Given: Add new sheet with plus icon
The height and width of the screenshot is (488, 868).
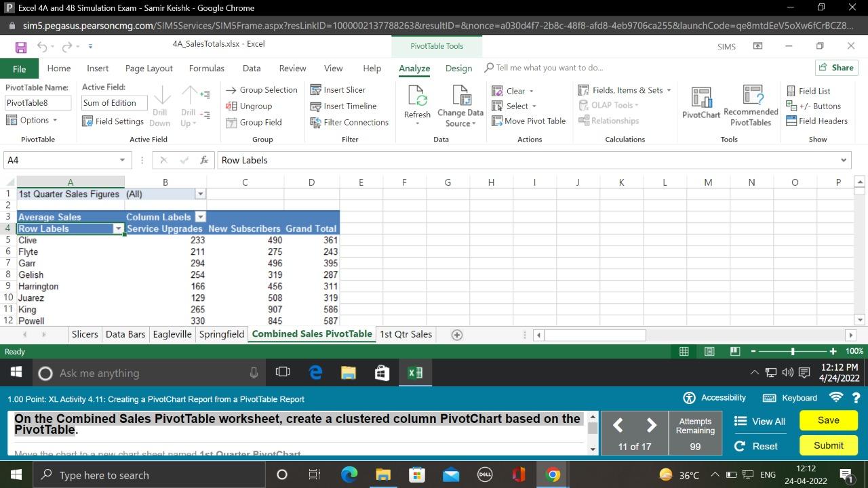Looking at the screenshot, I should click(x=457, y=335).
